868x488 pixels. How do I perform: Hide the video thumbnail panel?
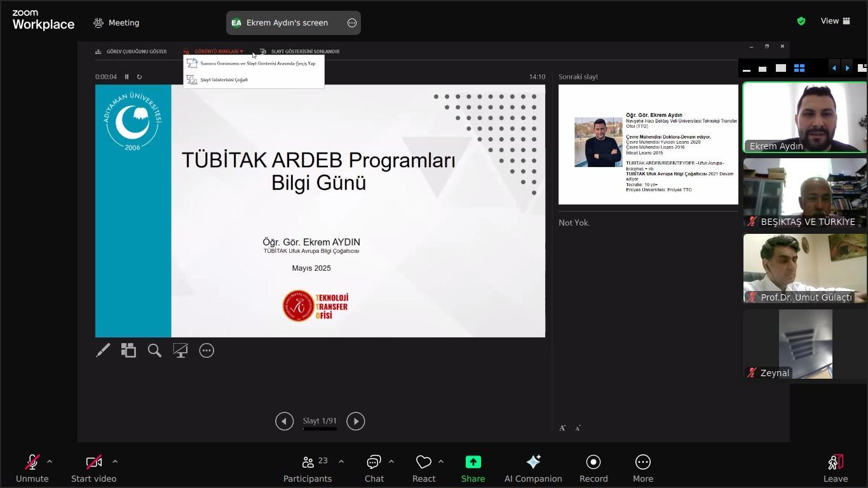tap(747, 69)
